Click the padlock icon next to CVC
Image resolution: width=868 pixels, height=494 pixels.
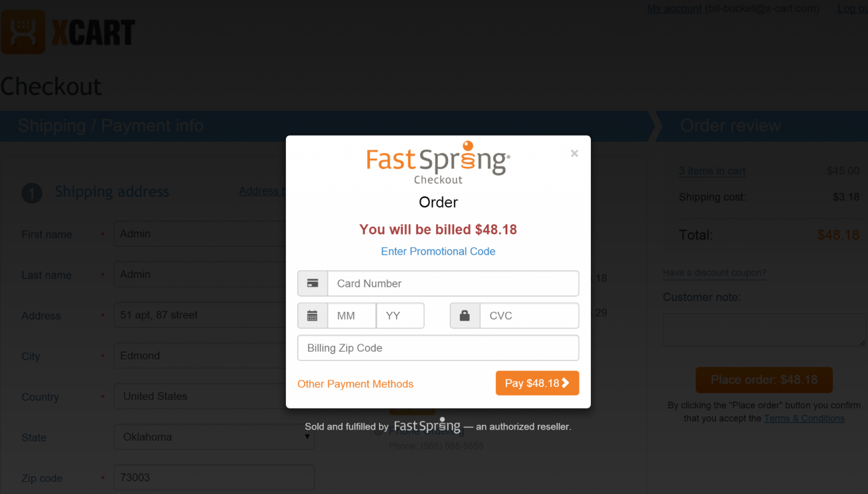[465, 316]
